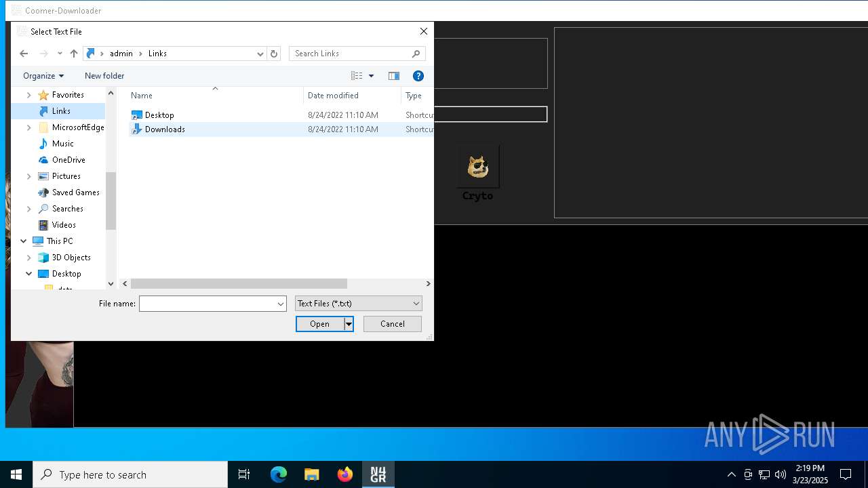Expand the address bar history dropdown
The height and width of the screenshot is (488, 868).
pos(260,54)
